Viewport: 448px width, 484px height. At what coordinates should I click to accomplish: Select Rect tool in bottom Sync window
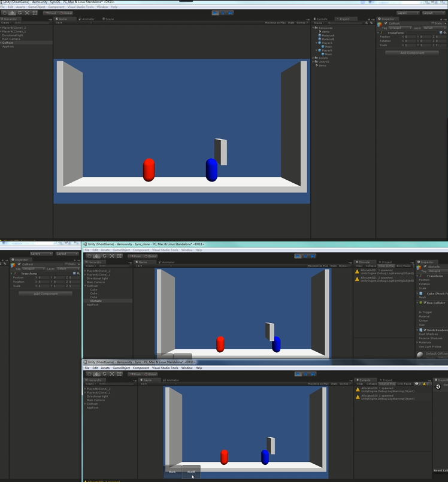tap(119, 374)
